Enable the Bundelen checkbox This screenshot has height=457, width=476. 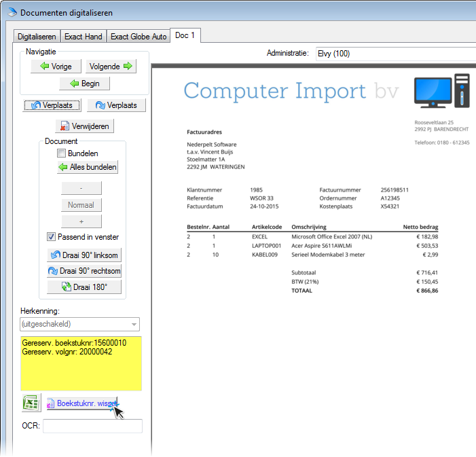pyautogui.click(x=62, y=153)
